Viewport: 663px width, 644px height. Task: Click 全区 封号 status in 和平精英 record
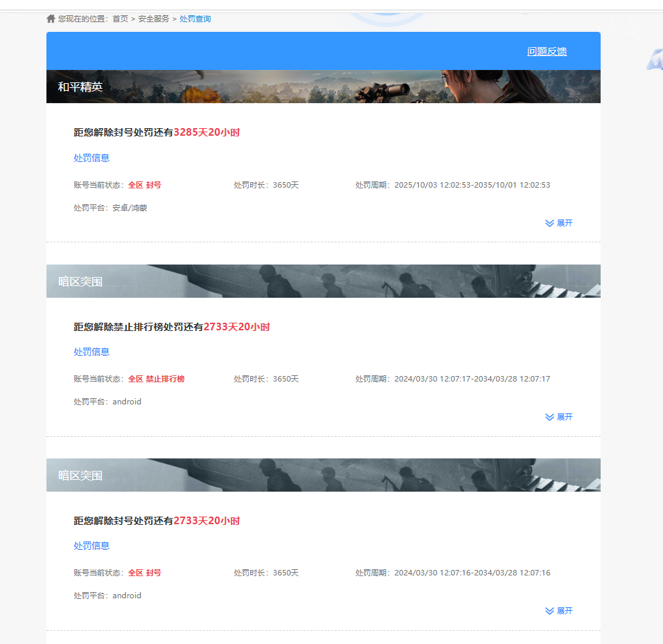click(x=145, y=185)
